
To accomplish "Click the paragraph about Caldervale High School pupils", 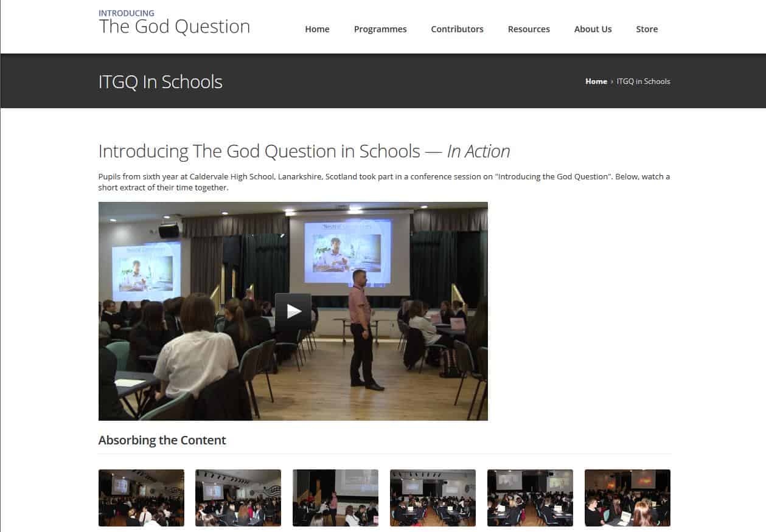I will tap(384, 182).
